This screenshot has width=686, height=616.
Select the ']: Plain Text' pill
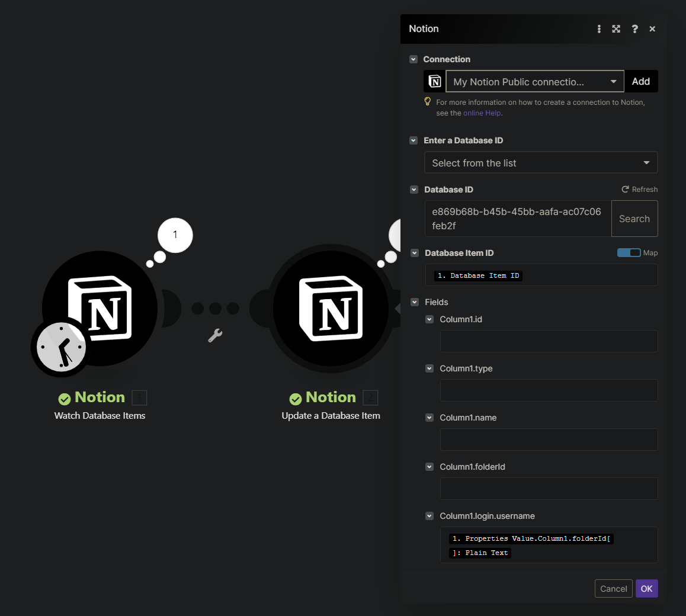pos(480,553)
